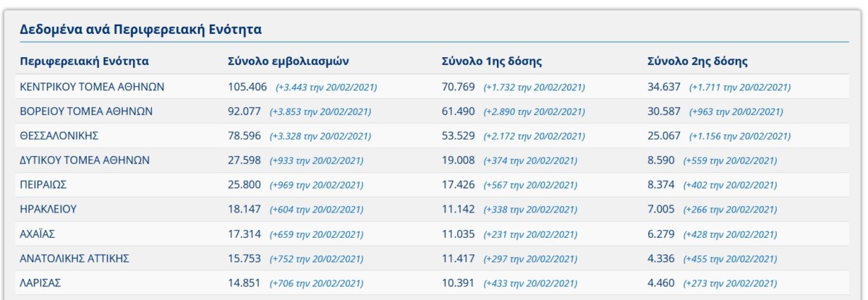This screenshot has width=868, height=300.
Task: Click the Περιφερειακή Ενότητα column header
Action: pyautogui.click(x=85, y=61)
